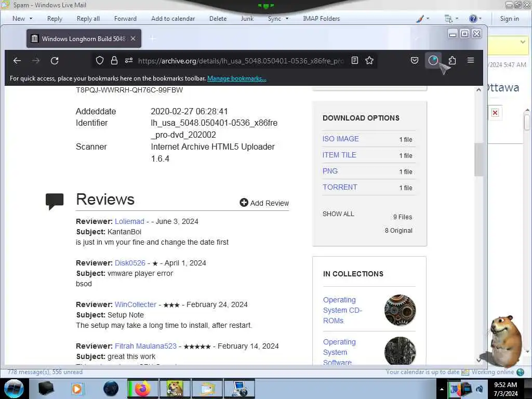The width and height of the screenshot is (532, 399).
Task: Click the gears thumbnail for CD-ROMs collection
Action: (400, 310)
